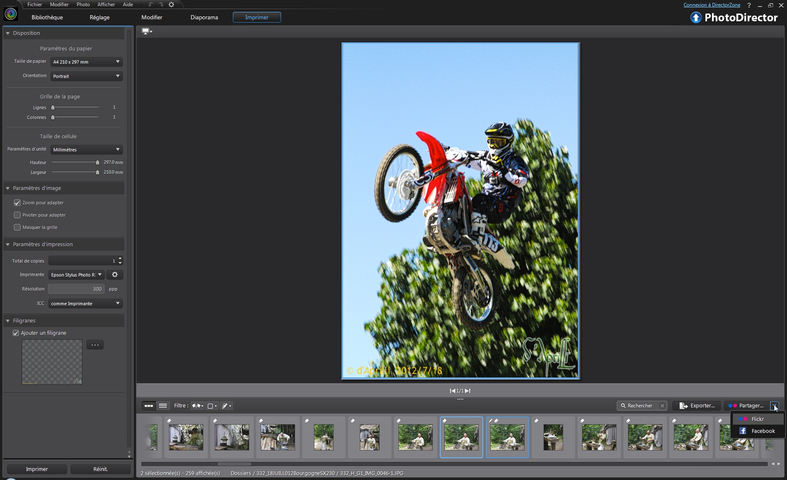The width and height of the screenshot is (787, 480).
Task: Collapse the Disposition section
Action: click(9, 33)
